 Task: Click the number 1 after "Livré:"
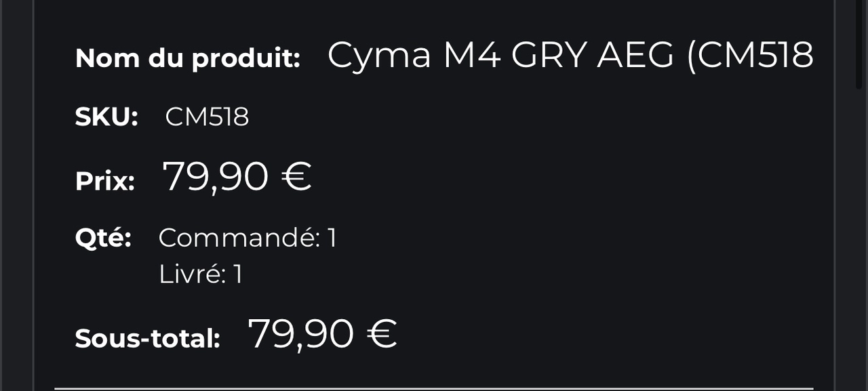click(x=238, y=274)
